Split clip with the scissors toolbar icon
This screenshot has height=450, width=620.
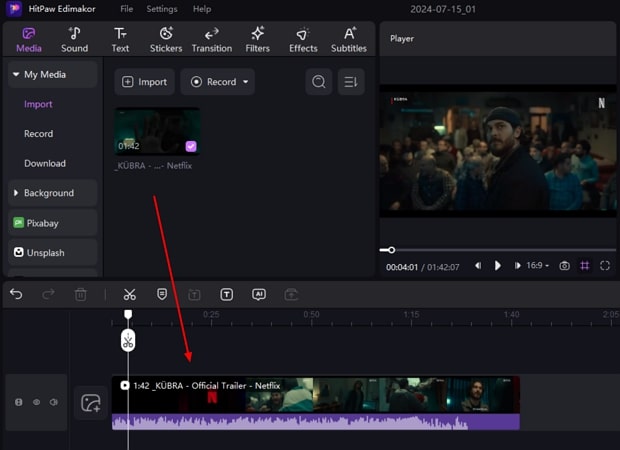point(129,294)
